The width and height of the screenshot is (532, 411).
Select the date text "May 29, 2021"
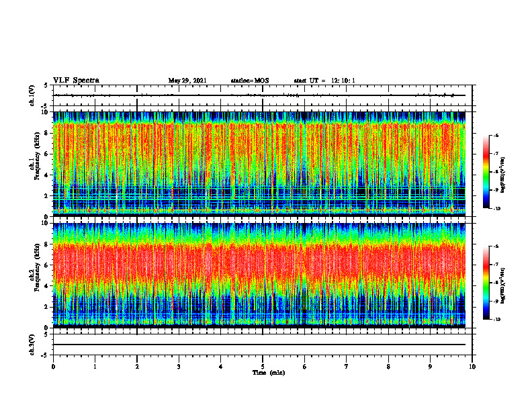pyautogui.click(x=187, y=81)
